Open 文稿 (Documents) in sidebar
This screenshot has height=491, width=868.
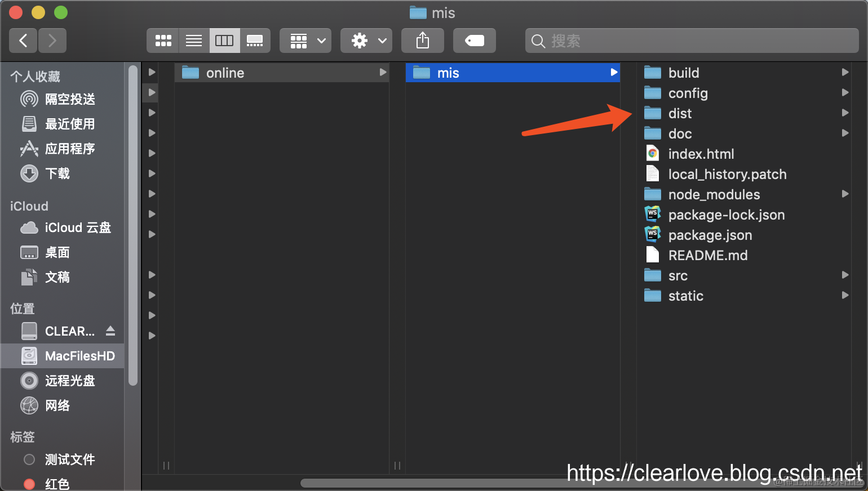coord(63,277)
